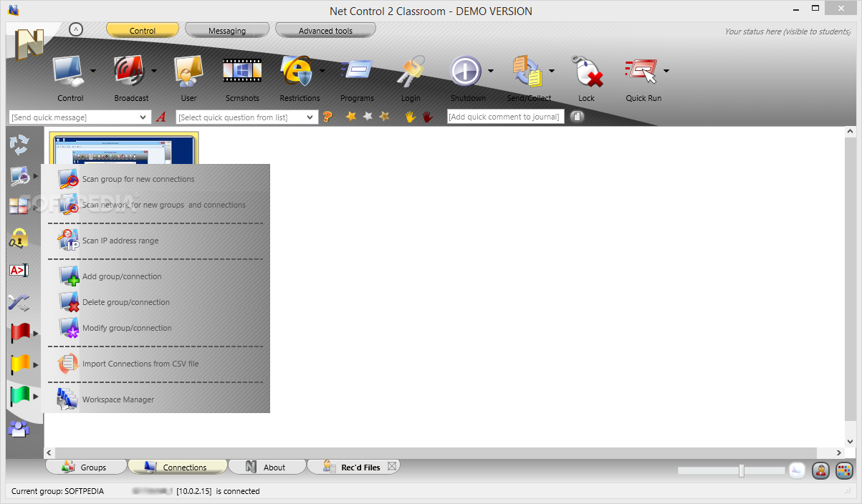Switch to the Advanced tools tab
The image size is (862, 504).
[x=325, y=31]
